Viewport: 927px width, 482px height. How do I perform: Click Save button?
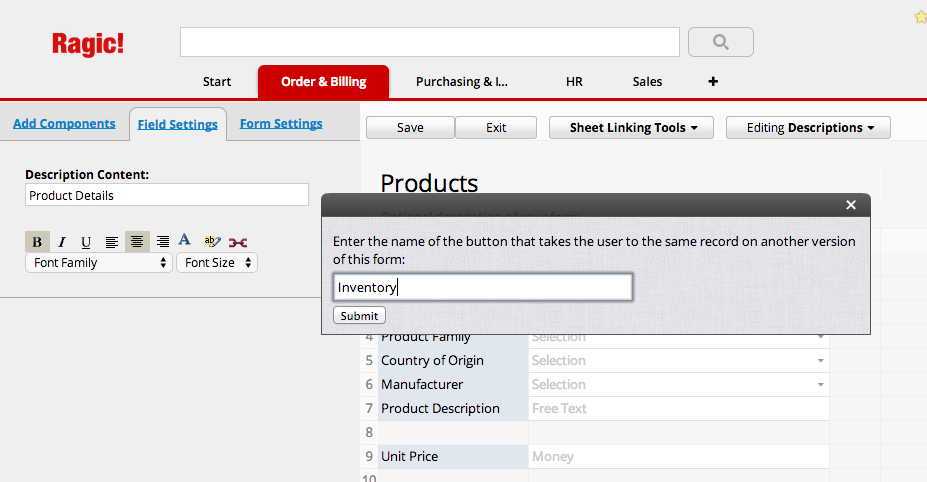click(x=410, y=128)
